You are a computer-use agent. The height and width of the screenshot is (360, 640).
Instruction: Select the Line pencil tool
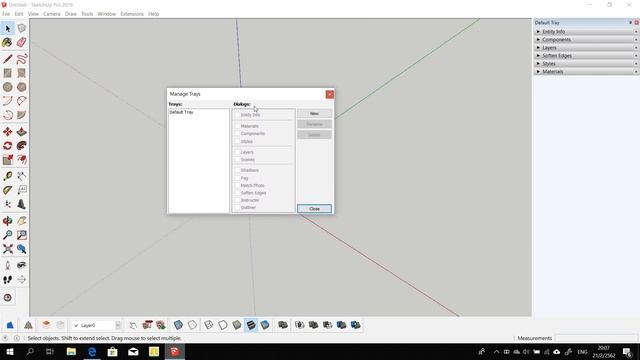click(8, 59)
